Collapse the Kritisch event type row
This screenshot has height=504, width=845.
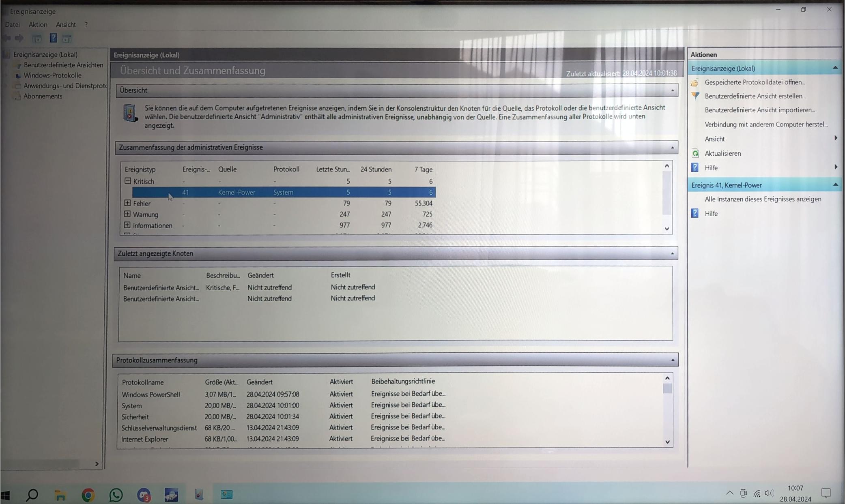point(127,181)
